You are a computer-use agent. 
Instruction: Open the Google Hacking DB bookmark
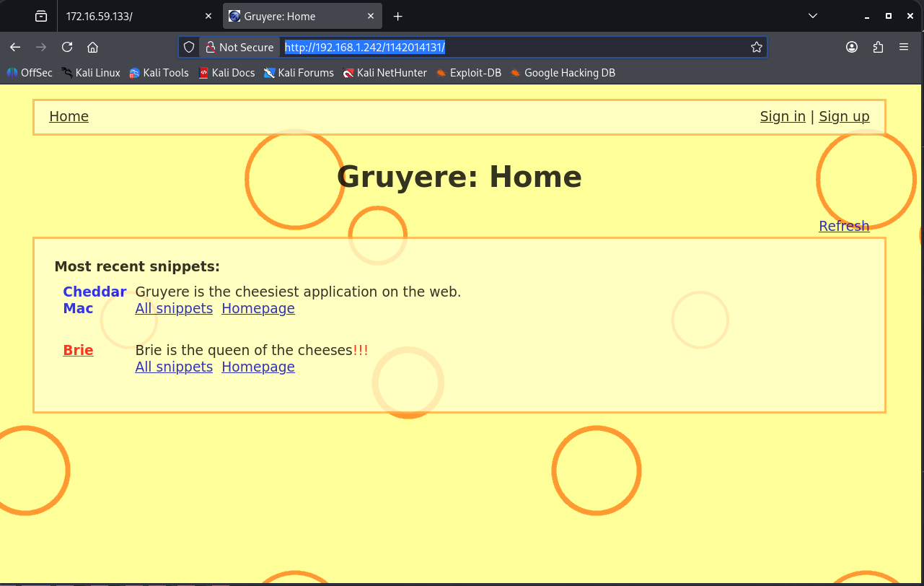point(563,72)
